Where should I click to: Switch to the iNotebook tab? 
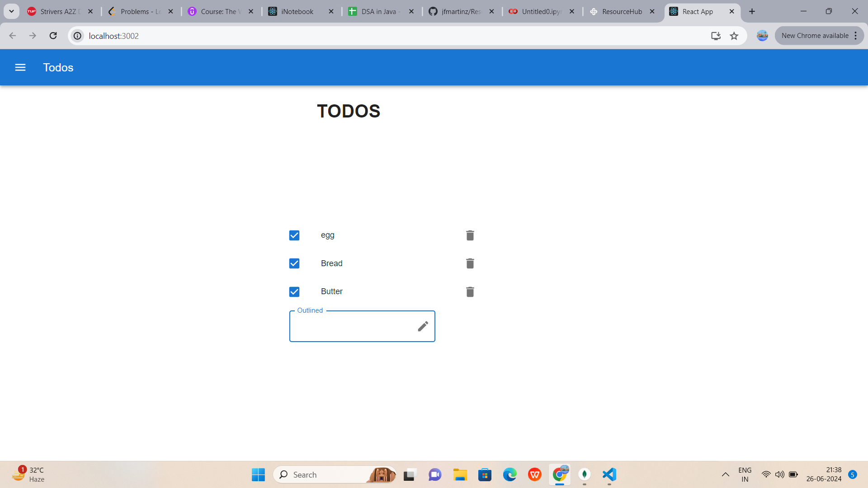(297, 11)
